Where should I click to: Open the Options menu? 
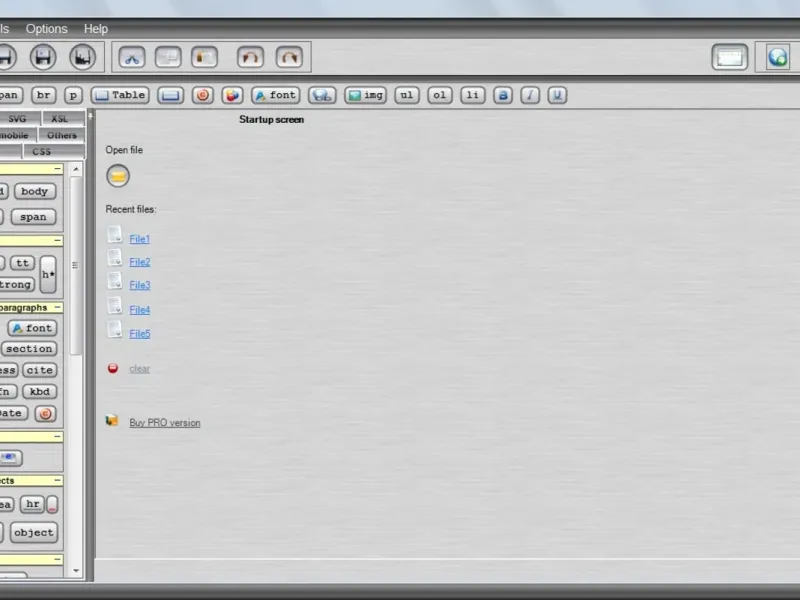point(46,29)
